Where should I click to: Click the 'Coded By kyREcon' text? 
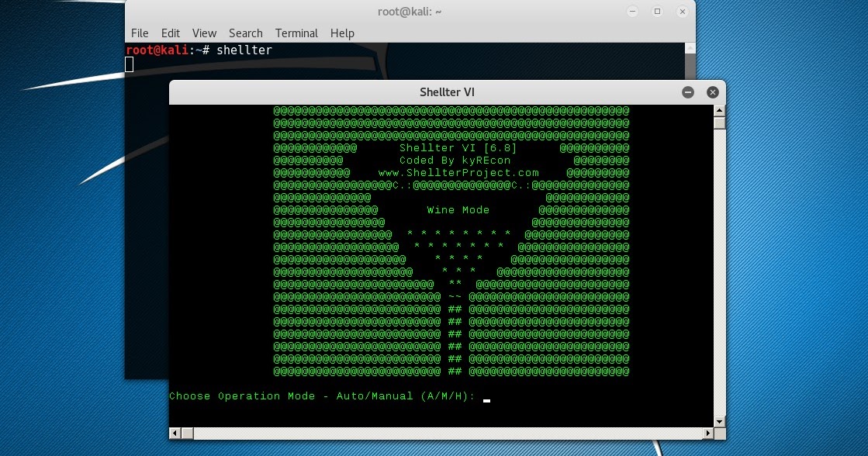[x=455, y=161]
